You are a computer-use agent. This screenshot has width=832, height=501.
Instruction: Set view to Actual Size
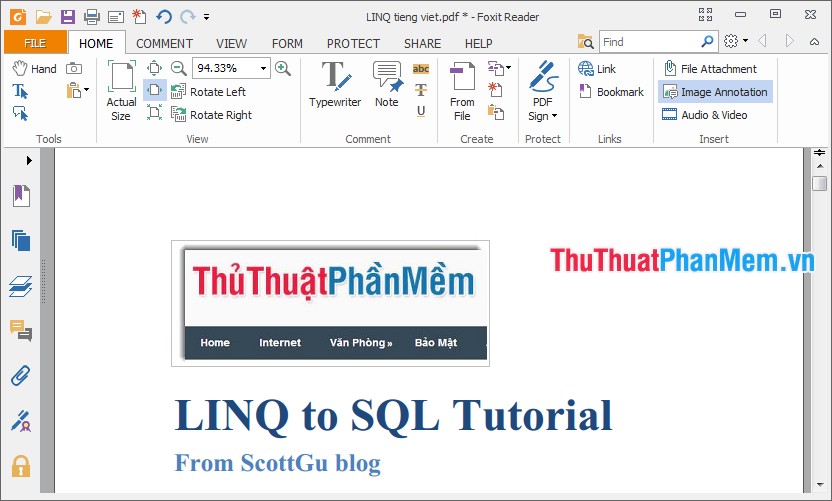[122, 91]
